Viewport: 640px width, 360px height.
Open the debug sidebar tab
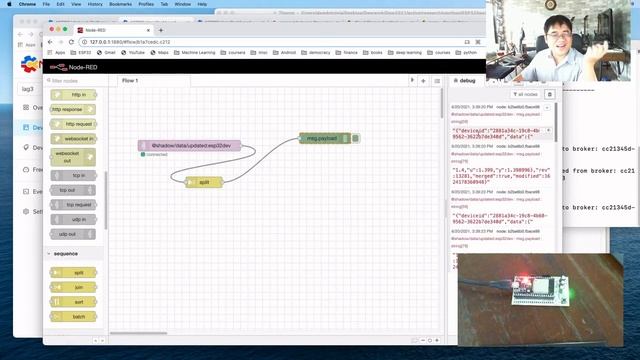465,81
